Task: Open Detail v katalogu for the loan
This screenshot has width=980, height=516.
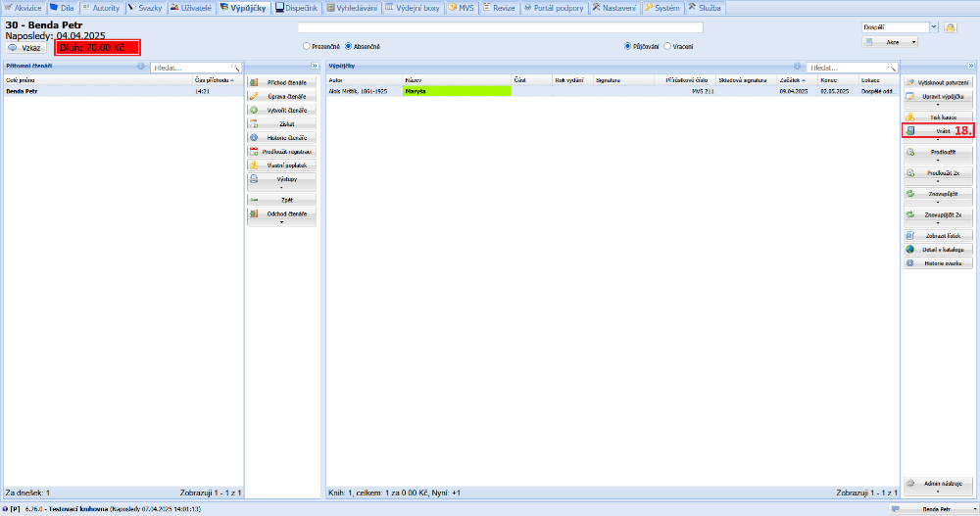Action: [x=938, y=250]
